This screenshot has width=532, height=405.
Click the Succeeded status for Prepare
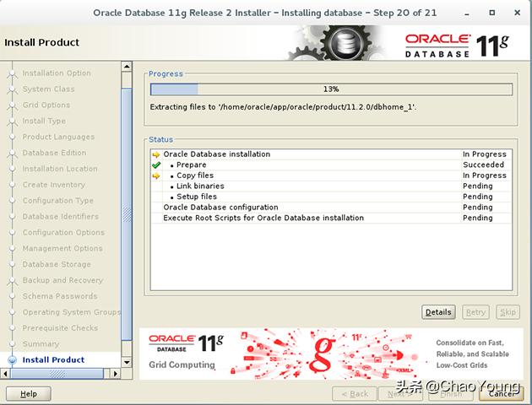point(484,165)
